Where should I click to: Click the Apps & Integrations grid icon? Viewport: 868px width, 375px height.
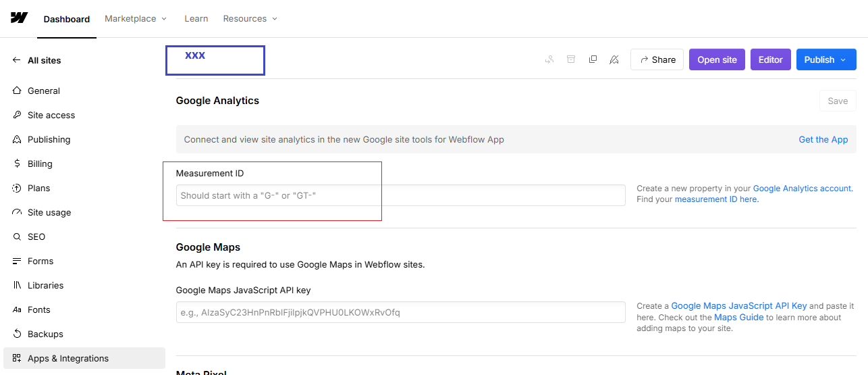(x=17, y=358)
